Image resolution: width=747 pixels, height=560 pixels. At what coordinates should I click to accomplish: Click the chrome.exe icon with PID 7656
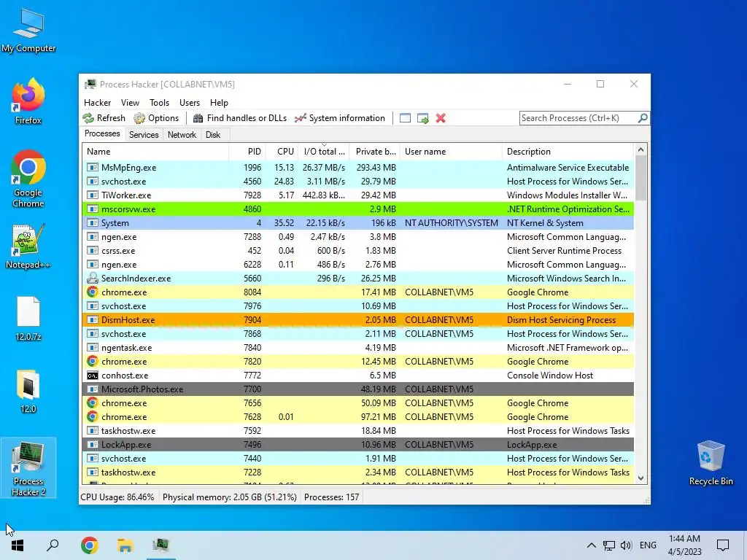(93, 402)
